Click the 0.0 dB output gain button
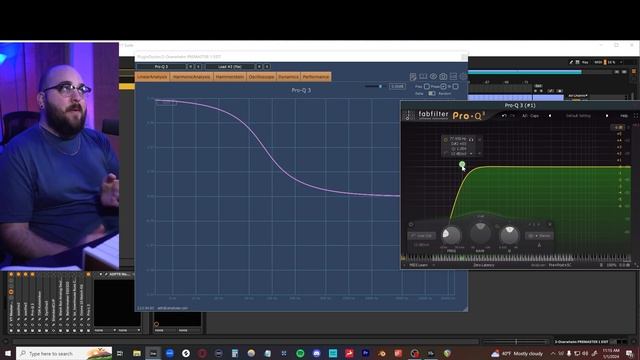640x360 pixels. coord(624,265)
